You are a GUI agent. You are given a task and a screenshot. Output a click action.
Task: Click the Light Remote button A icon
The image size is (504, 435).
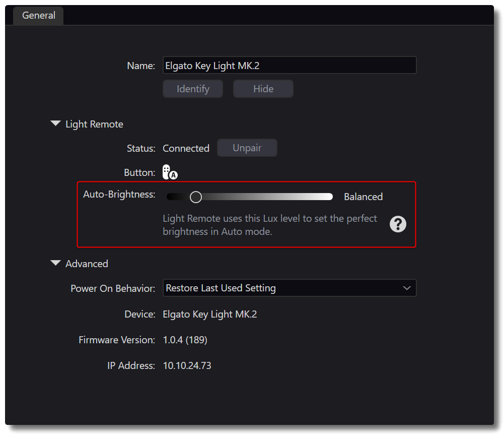pos(170,172)
